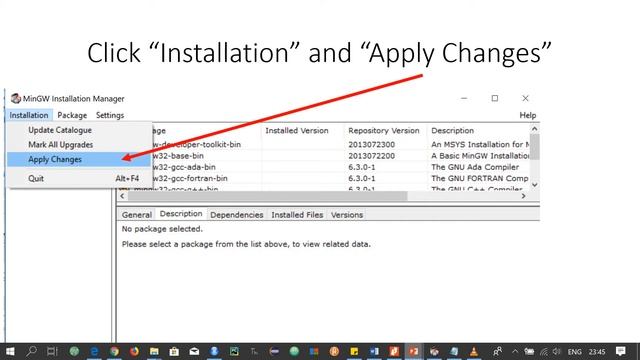
Task: Switch to active PowerPoint taskbar icon
Action: 413,351
